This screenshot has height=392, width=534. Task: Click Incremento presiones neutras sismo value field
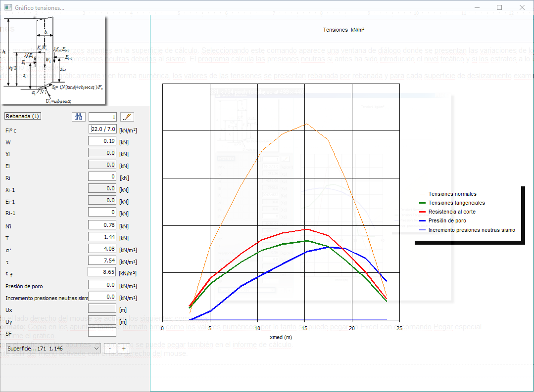coord(102,297)
